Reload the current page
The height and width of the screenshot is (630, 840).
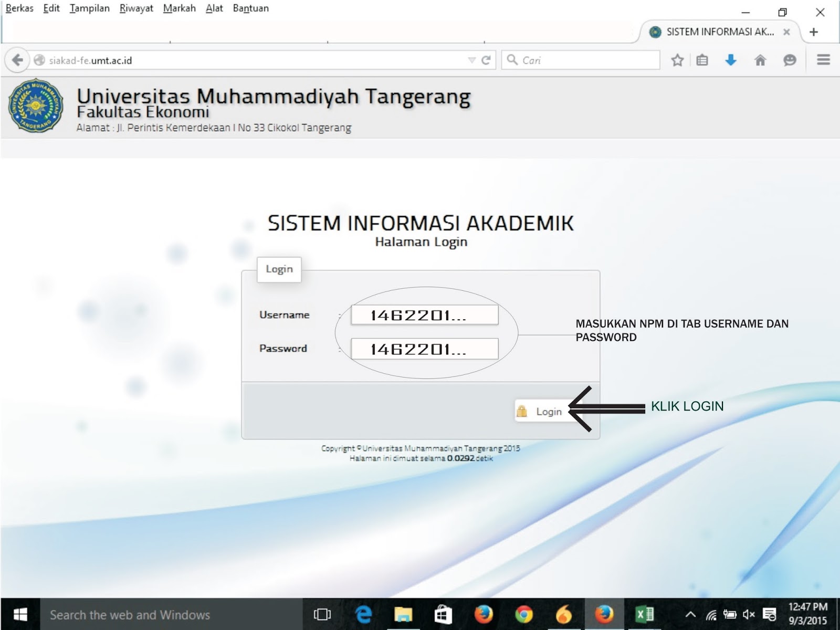tap(487, 60)
